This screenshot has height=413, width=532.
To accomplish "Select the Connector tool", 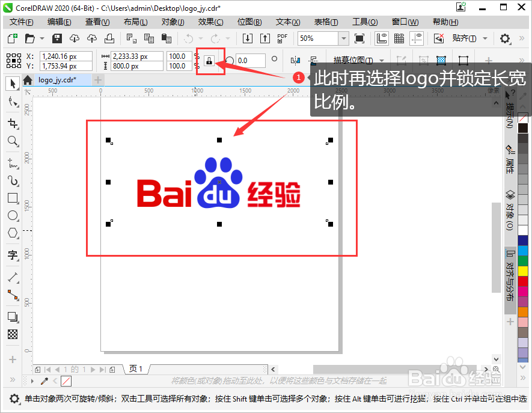I will point(13,295).
